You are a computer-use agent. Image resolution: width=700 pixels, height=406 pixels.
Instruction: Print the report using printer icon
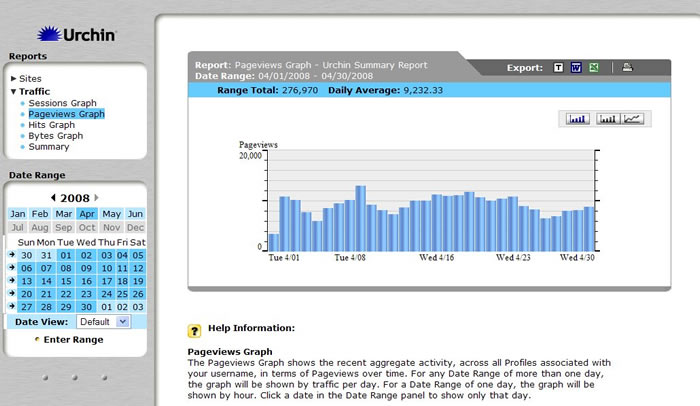click(x=628, y=67)
